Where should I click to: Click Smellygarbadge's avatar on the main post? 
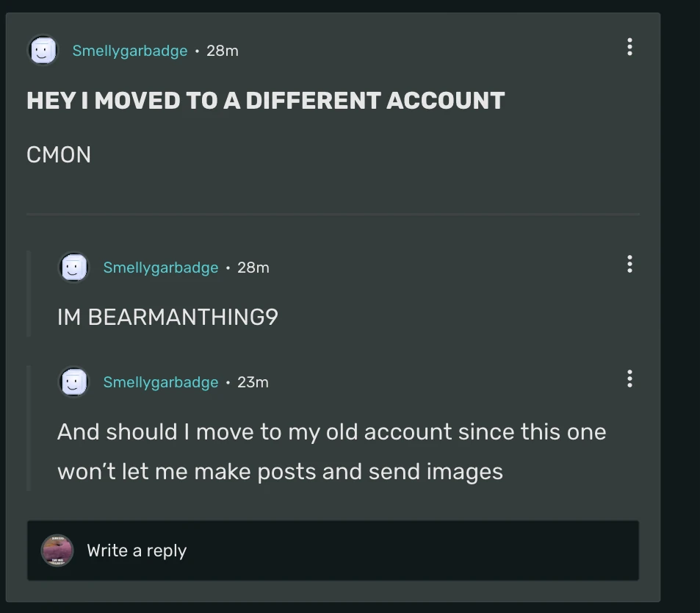tap(43, 51)
